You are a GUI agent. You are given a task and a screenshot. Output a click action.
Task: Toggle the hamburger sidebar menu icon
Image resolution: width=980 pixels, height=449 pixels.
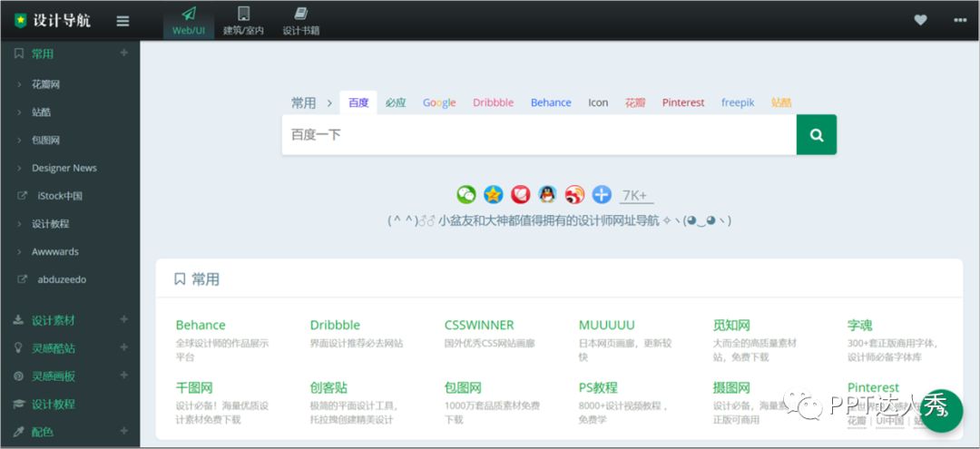pyautogui.click(x=123, y=21)
